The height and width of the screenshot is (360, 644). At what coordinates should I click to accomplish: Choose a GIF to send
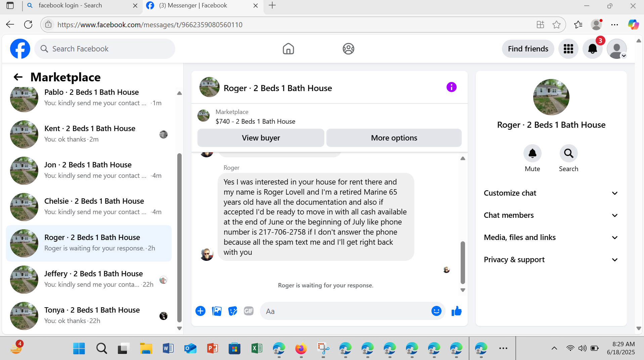pos(249,311)
